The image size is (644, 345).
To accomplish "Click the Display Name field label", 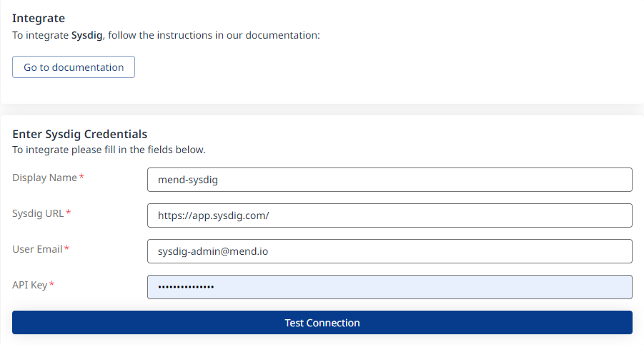I will coord(44,178).
